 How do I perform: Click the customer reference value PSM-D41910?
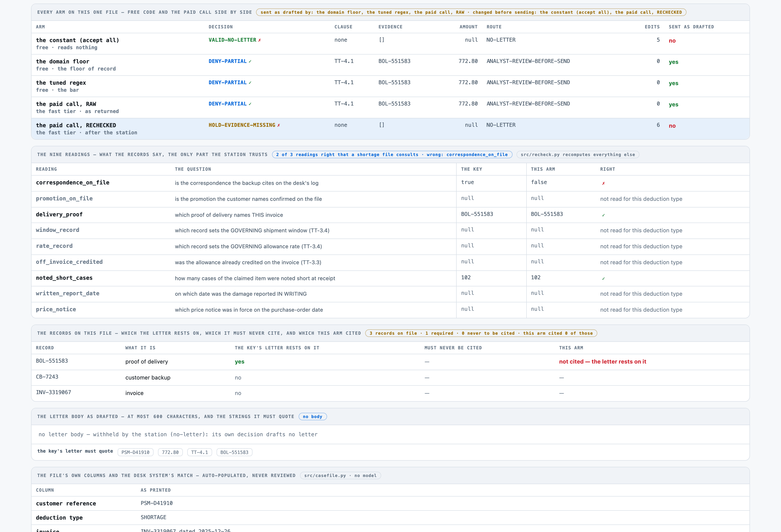click(x=157, y=503)
